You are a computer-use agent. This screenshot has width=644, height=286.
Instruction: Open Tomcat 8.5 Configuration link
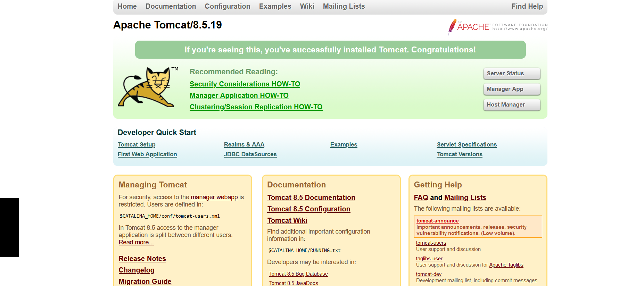point(309,209)
